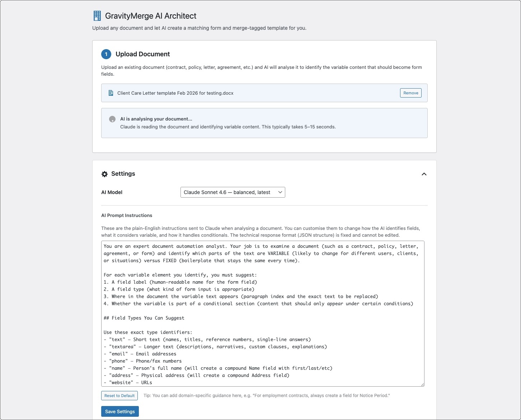Click the Settings gear icon

point(104,174)
